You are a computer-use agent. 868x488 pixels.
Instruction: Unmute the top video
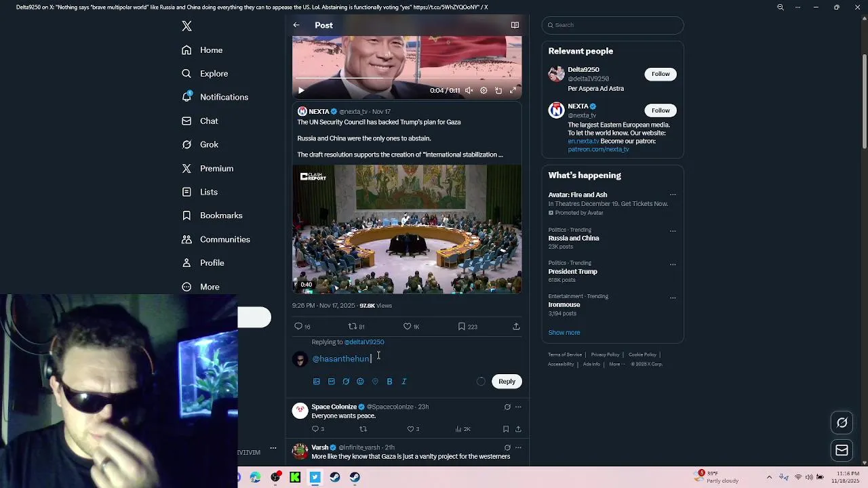click(x=469, y=90)
